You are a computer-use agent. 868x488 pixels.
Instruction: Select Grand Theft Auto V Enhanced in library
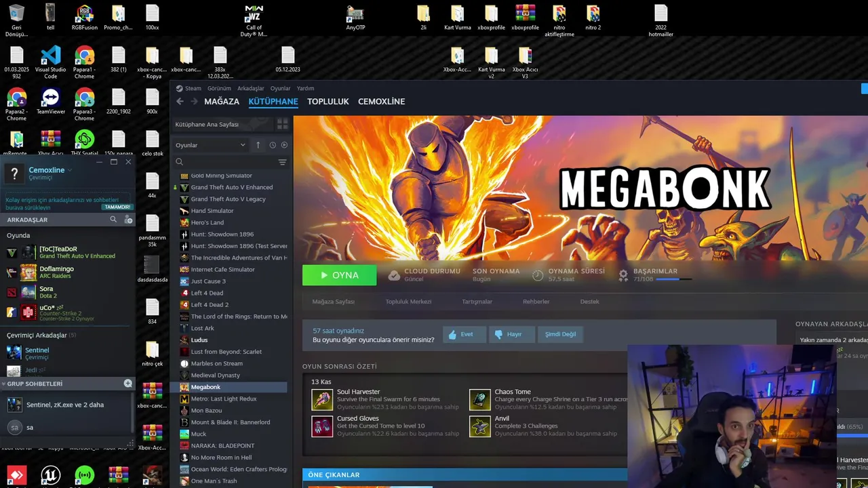[x=231, y=187]
